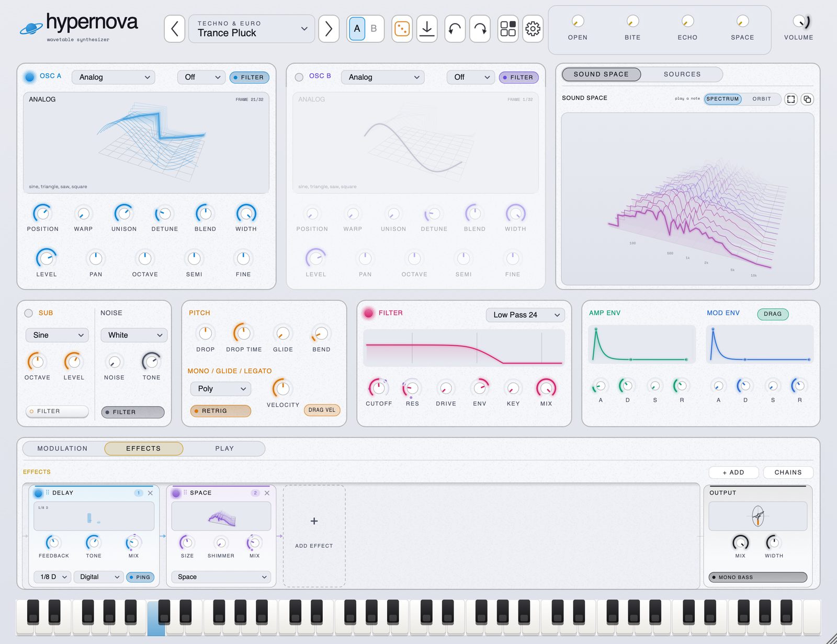837x644 pixels.
Task: Click the redo arrow icon
Action: tap(480, 29)
